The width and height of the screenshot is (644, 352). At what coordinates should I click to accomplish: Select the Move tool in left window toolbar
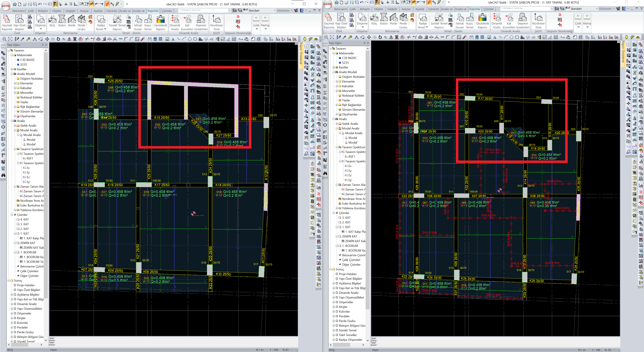pos(47,39)
